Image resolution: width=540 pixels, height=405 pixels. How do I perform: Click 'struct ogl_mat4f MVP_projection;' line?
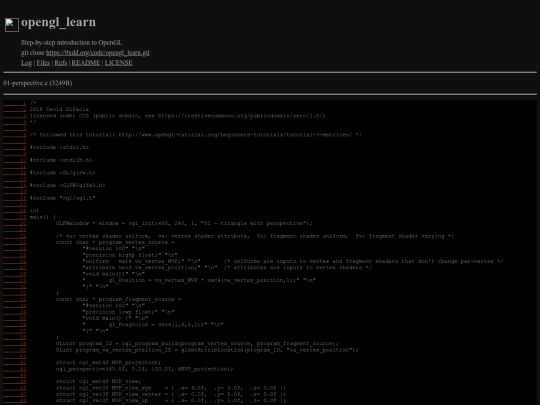[x=108, y=362]
